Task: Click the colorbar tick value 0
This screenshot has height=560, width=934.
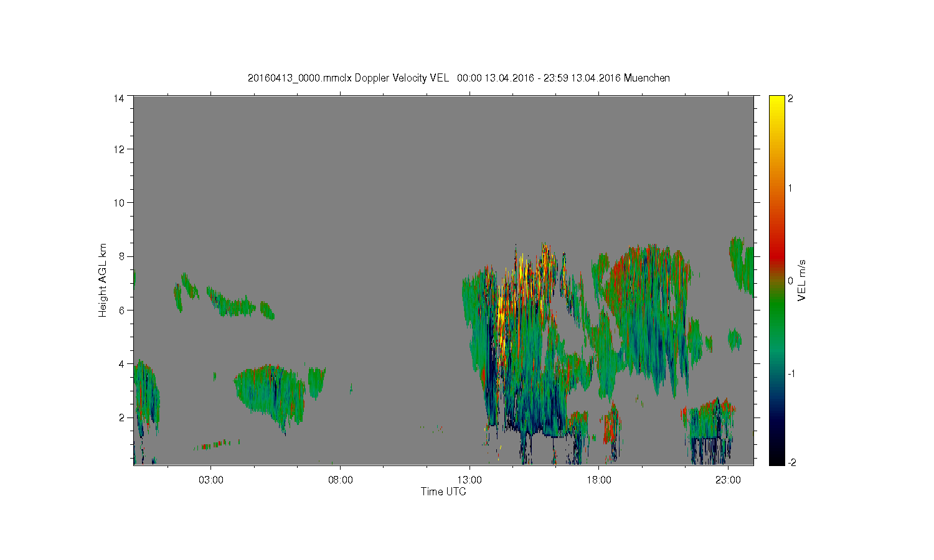Action: tap(790, 281)
